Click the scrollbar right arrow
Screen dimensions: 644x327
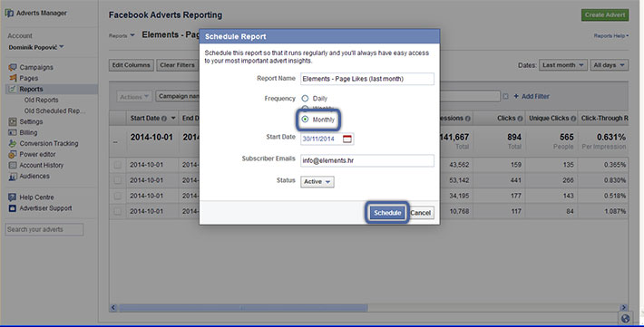click(624, 307)
